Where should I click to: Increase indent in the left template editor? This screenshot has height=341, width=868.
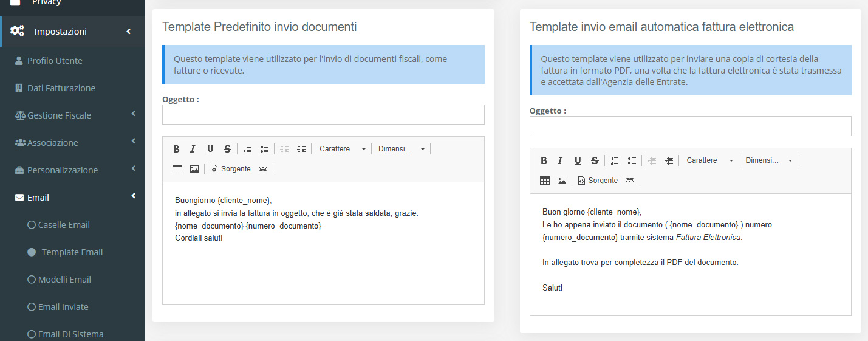(x=301, y=149)
